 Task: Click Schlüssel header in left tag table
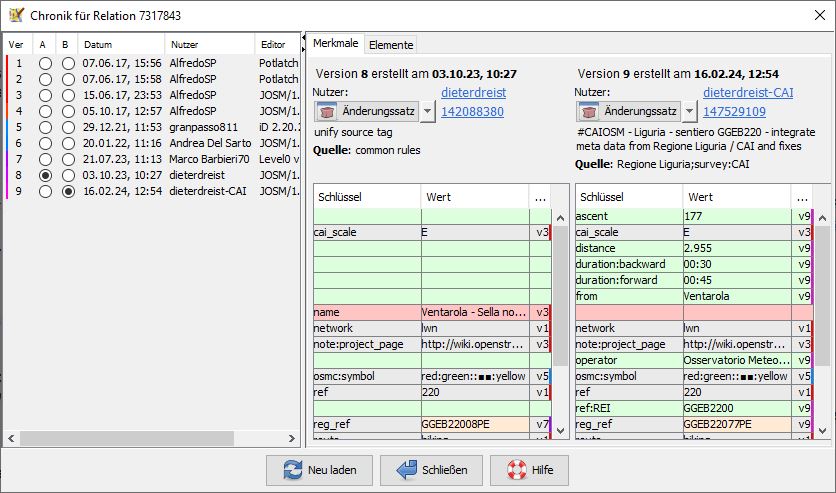(367, 197)
